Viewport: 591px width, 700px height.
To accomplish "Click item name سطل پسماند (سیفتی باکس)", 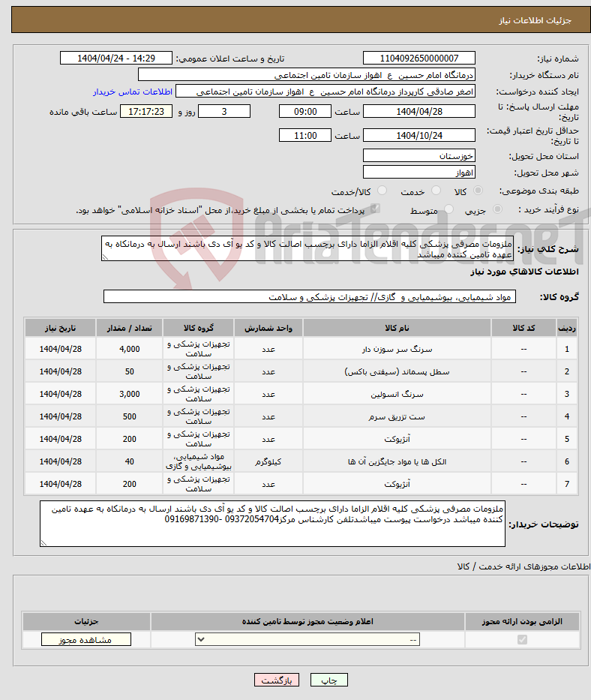I will (x=397, y=371).
